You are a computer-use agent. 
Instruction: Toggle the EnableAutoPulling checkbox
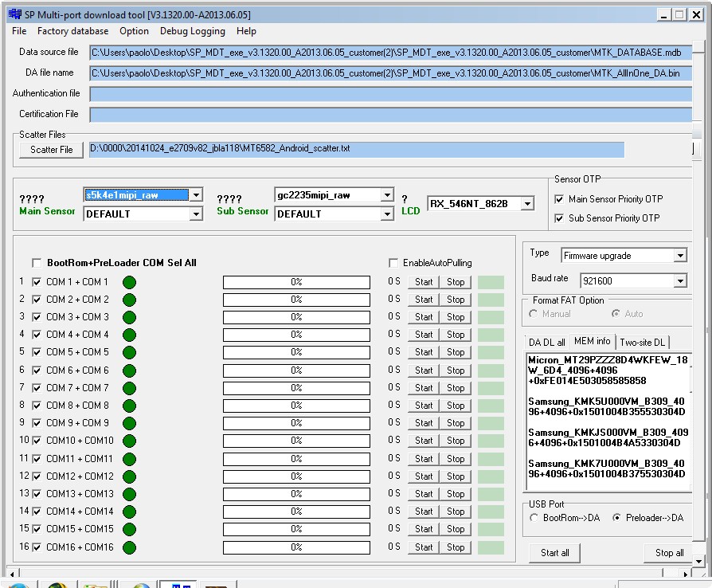pos(393,263)
